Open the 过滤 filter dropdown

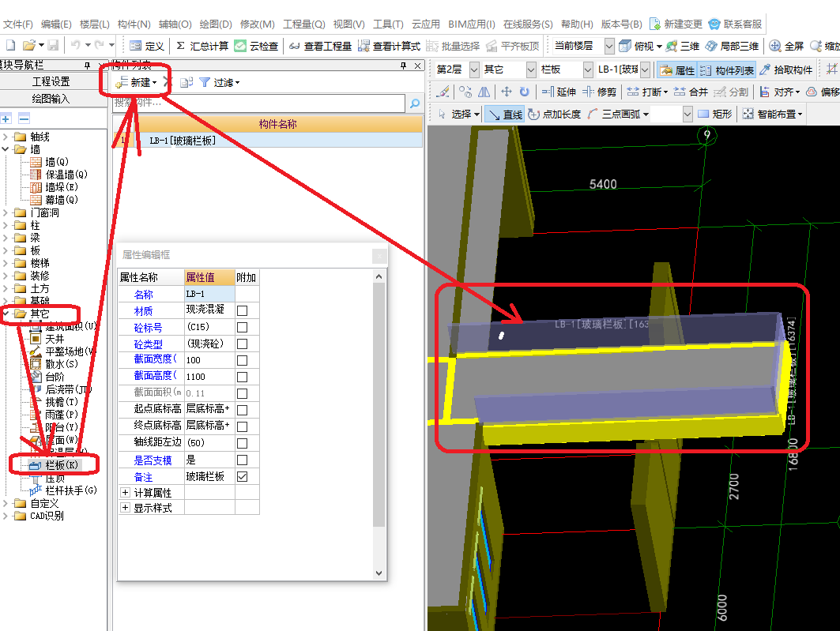click(x=220, y=82)
